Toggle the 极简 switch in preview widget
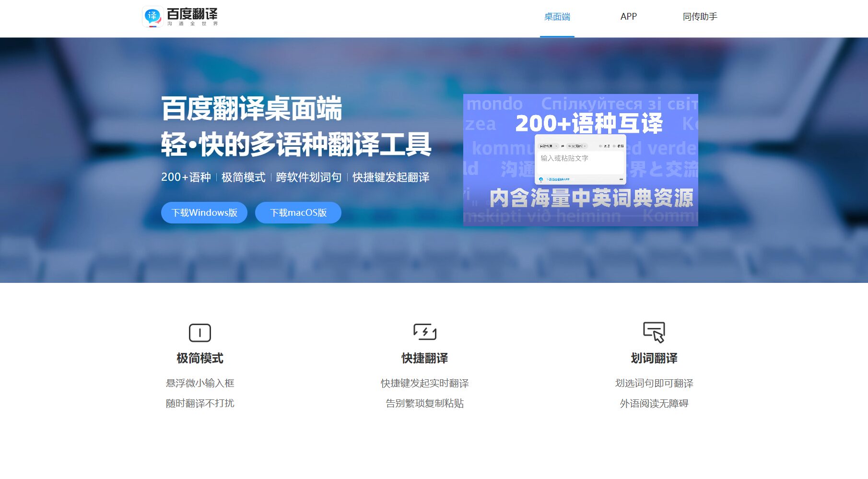The height and width of the screenshot is (479, 868). click(614, 146)
